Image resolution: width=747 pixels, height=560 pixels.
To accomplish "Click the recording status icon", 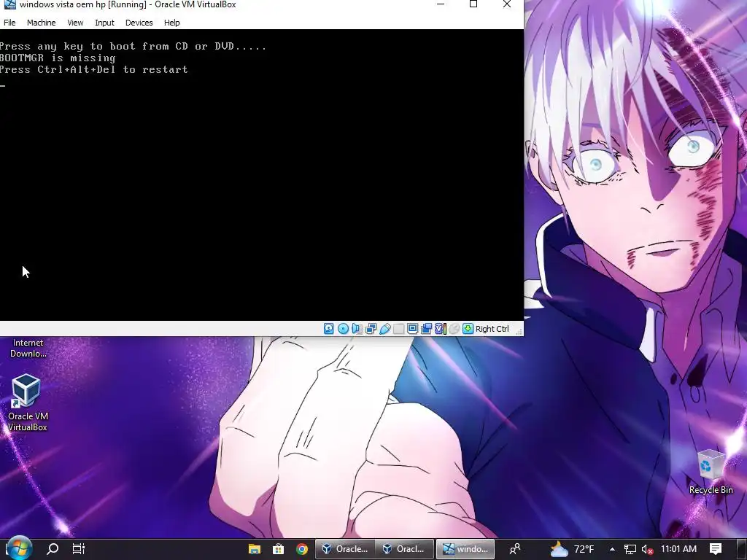I will pos(426,329).
